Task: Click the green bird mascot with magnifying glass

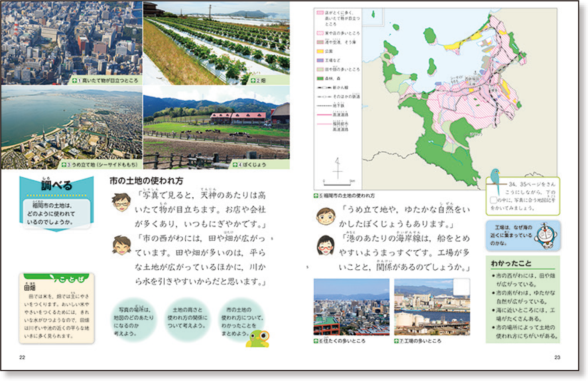Action: pyautogui.click(x=259, y=338)
